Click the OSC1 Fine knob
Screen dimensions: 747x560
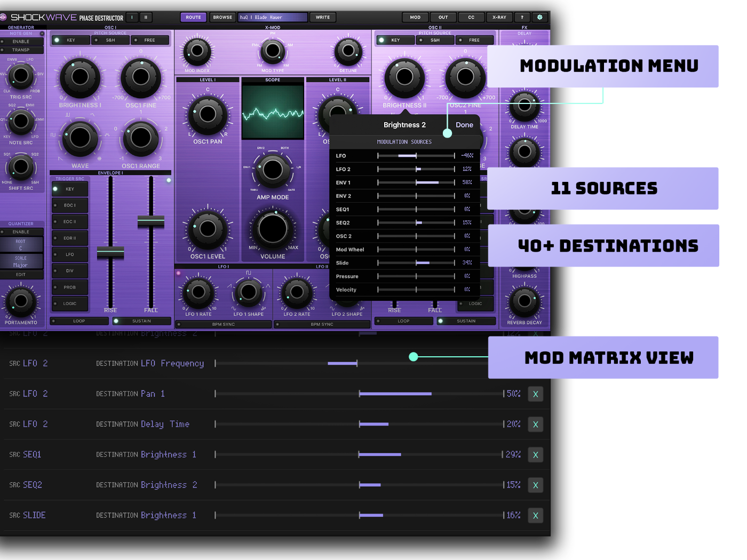(141, 77)
